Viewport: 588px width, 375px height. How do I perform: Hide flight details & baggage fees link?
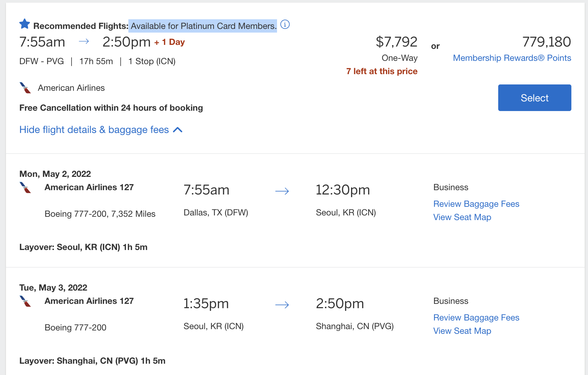(94, 130)
